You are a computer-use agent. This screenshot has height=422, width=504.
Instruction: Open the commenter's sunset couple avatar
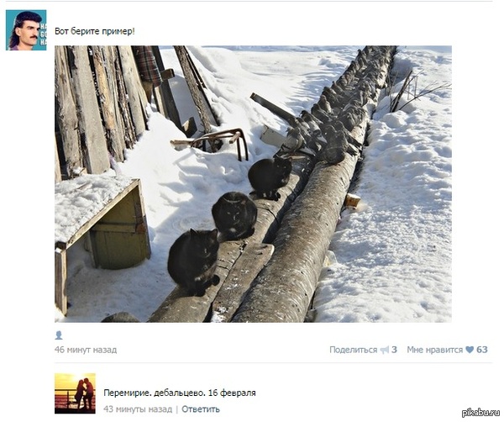pyautogui.click(x=75, y=393)
